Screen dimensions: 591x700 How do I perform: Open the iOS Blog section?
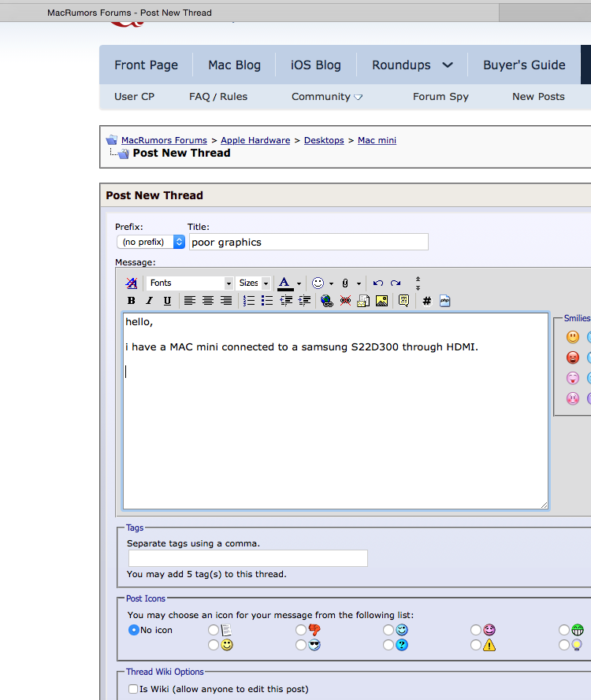tap(316, 65)
